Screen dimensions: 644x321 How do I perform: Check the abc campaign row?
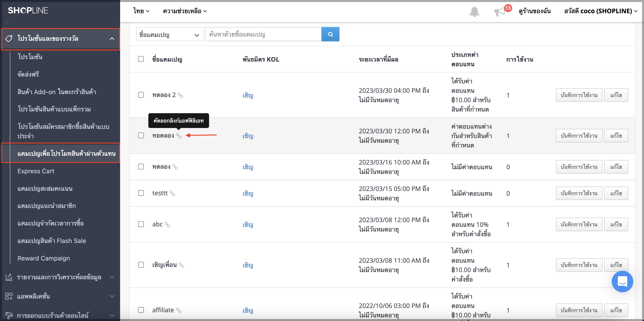(x=141, y=224)
